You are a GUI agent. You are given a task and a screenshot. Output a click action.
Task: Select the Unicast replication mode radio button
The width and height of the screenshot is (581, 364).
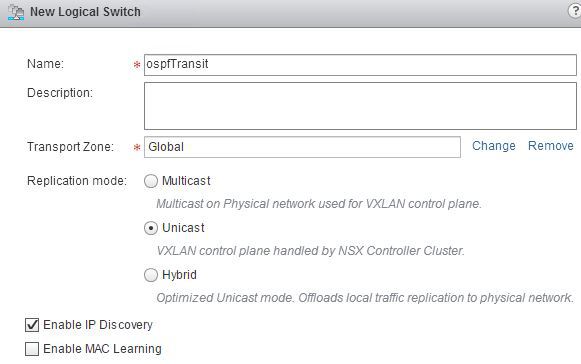click(151, 228)
